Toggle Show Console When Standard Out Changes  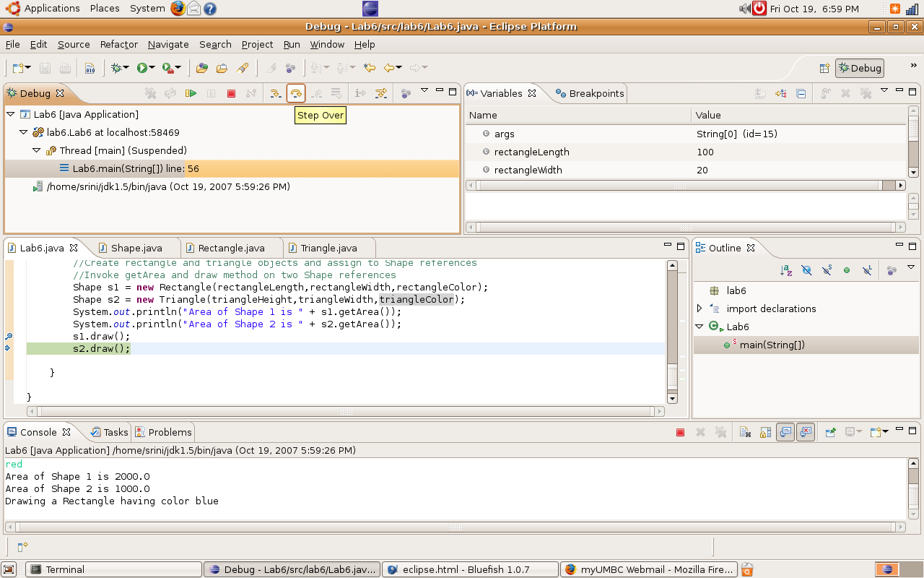(785, 432)
